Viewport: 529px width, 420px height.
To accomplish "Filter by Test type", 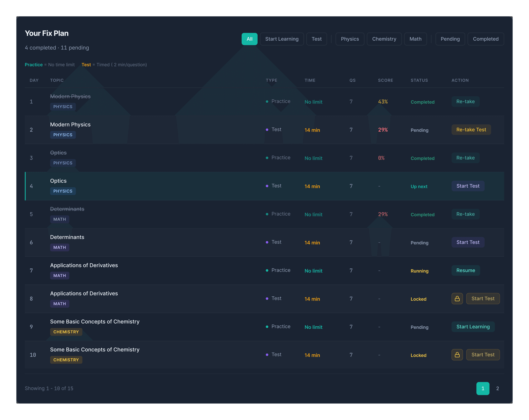I will click(x=317, y=39).
